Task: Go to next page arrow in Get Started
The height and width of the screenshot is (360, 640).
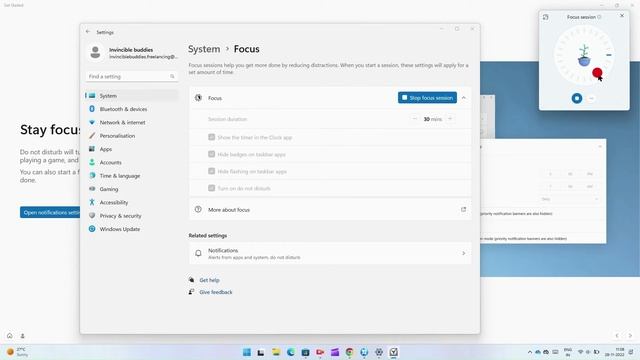Action: tap(630, 336)
